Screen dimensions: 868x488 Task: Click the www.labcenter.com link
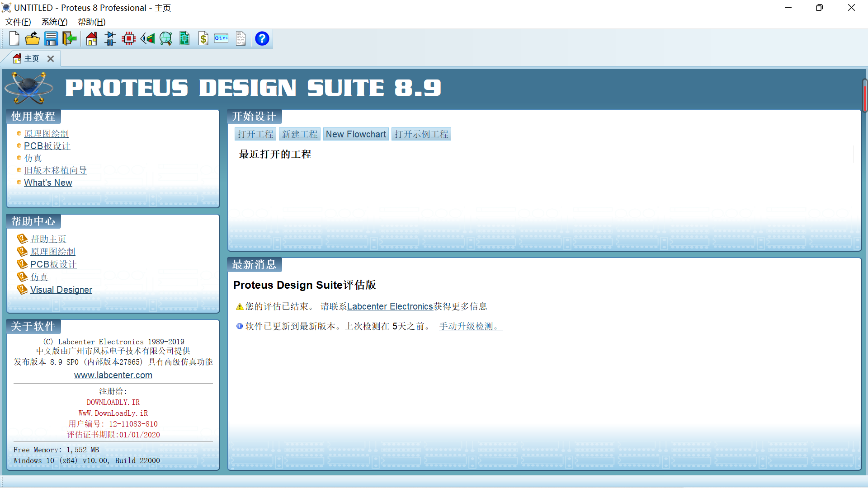coord(113,375)
